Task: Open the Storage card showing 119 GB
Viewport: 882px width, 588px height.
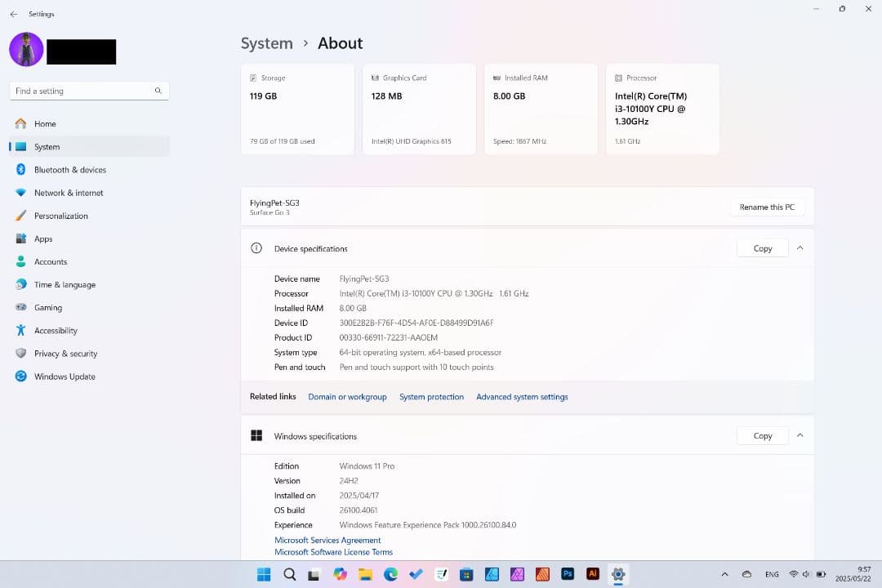Action: (297, 109)
